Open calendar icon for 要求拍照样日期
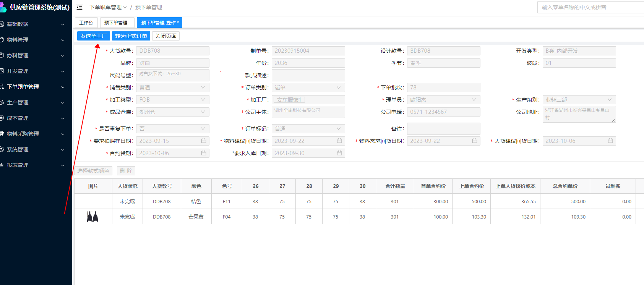This screenshot has height=285, width=644. click(204, 141)
